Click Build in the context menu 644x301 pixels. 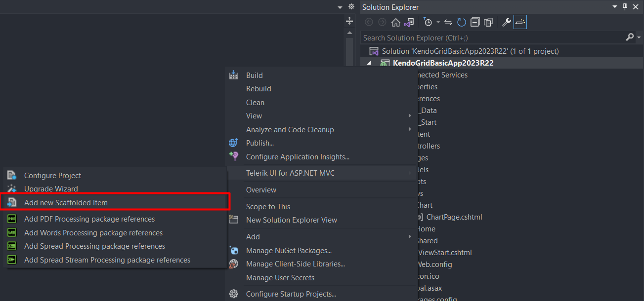pos(254,75)
